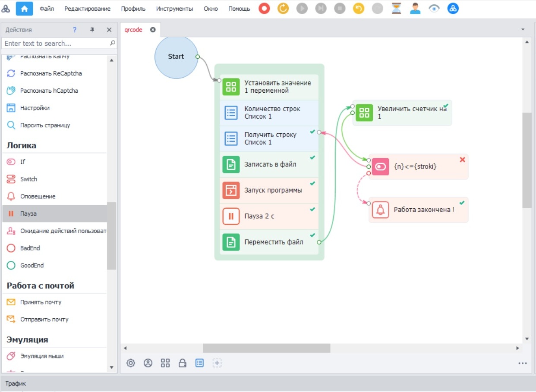Viewport: 536px width, 392px height.
Task: Toggle the eye visibility icon in toolbar
Action: pos(434,9)
